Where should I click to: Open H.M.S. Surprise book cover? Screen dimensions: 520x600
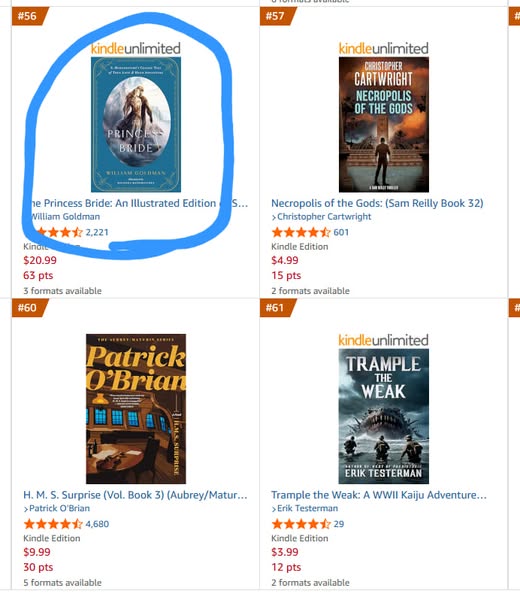pyautogui.click(x=136, y=409)
